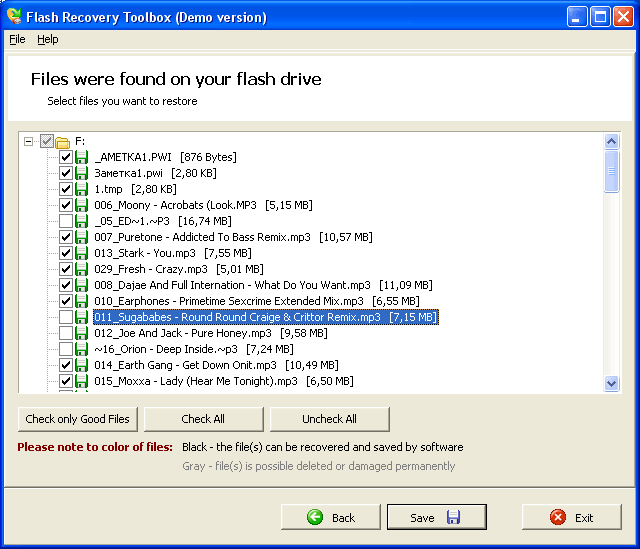Viewport: 640px width, 549px height.
Task: Select ~16_Orion - Deep Inside.~p3 row
Action: click(x=194, y=349)
